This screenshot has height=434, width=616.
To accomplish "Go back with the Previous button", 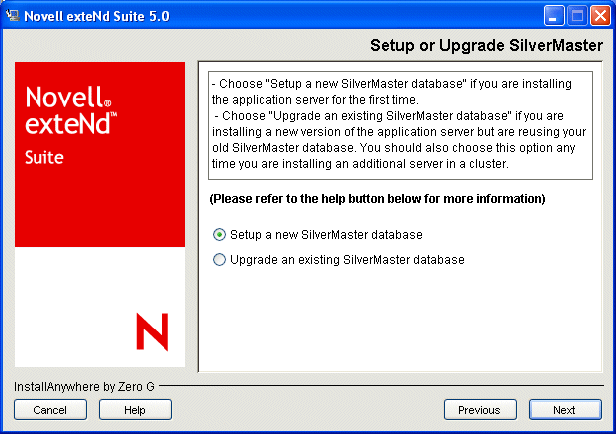I will (480, 409).
